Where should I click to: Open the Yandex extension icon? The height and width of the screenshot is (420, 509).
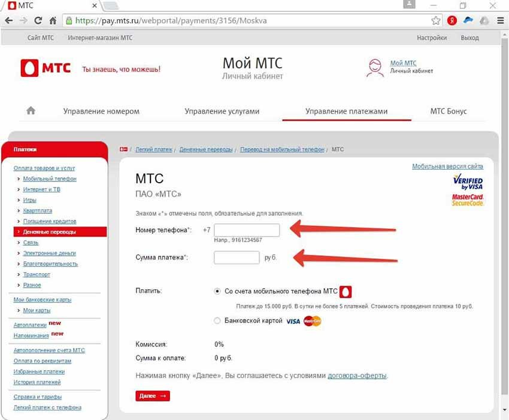coord(452,21)
